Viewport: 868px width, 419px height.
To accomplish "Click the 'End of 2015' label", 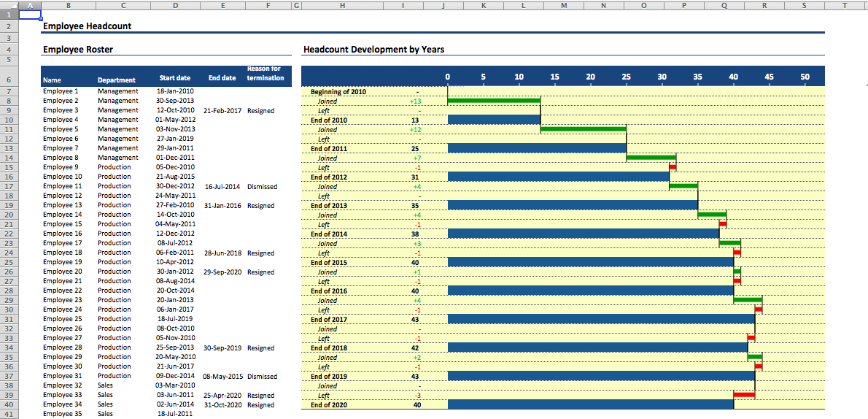I will (x=329, y=262).
